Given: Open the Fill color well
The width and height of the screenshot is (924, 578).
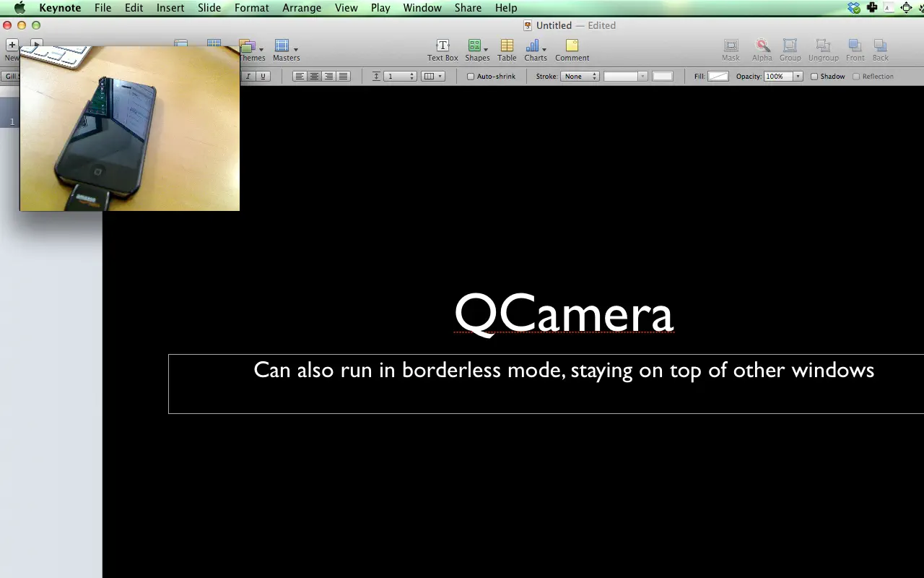Looking at the screenshot, I should click(718, 76).
